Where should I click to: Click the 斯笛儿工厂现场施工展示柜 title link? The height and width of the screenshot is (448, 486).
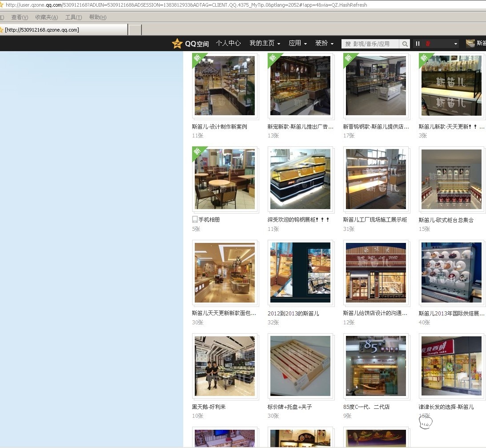(375, 219)
